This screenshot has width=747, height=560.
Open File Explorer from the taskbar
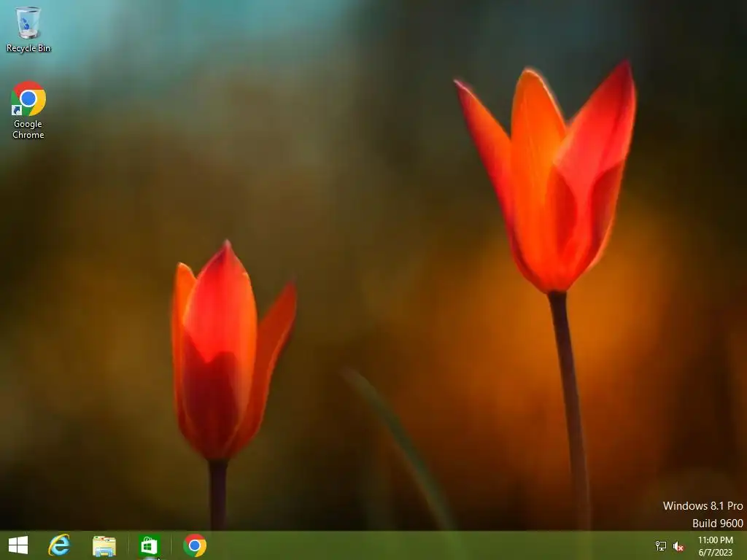(x=104, y=545)
